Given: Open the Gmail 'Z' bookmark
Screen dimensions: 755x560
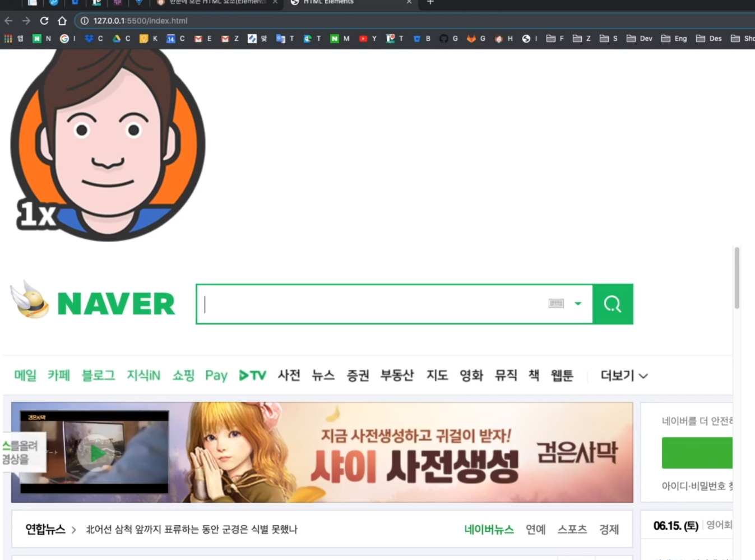Looking at the screenshot, I should click(x=230, y=39).
